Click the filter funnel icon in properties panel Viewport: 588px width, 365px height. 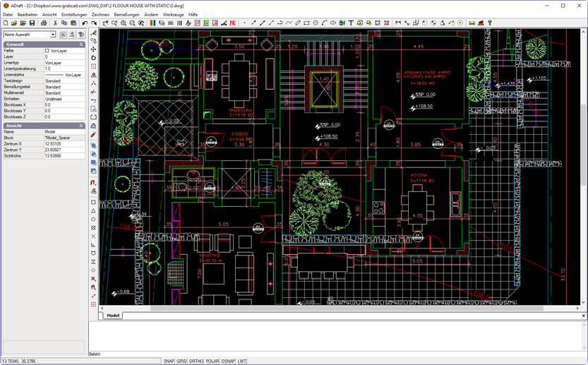tap(81, 35)
